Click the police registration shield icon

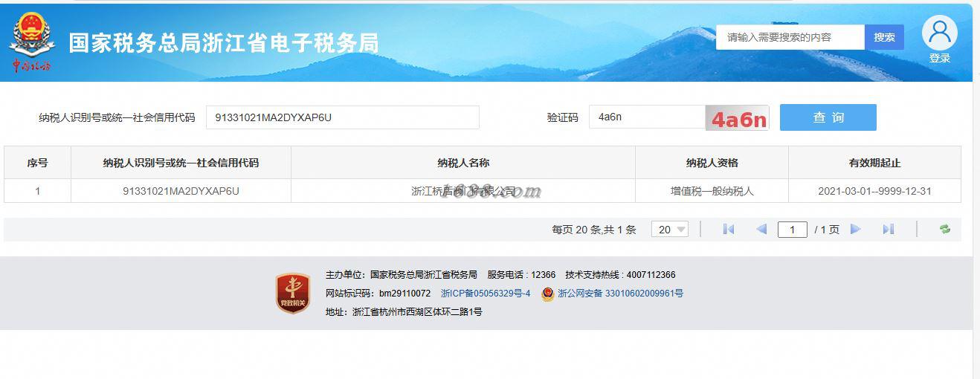tap(548, 294)
